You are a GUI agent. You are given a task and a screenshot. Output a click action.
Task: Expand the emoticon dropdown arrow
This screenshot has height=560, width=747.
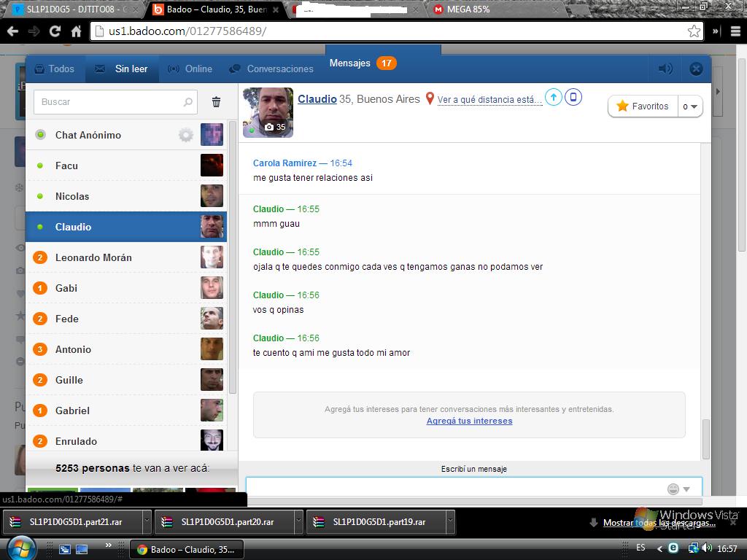tap(686, 489)
